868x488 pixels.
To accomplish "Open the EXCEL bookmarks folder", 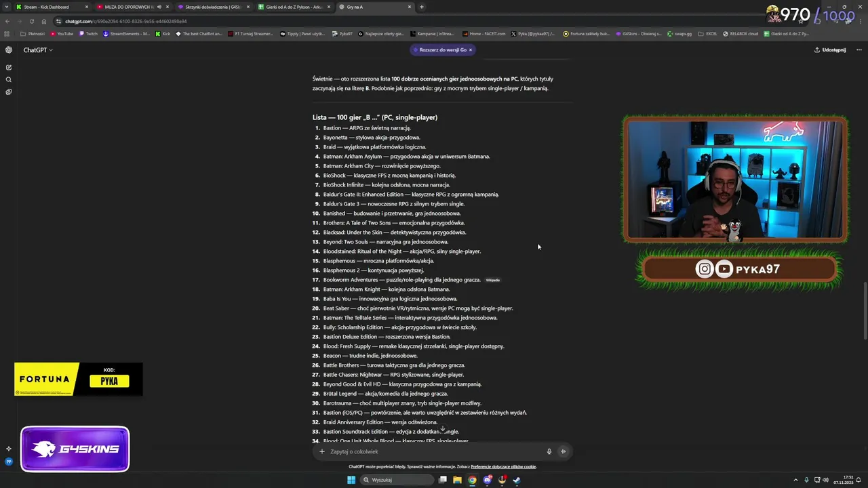I will (x=707, y=33).
